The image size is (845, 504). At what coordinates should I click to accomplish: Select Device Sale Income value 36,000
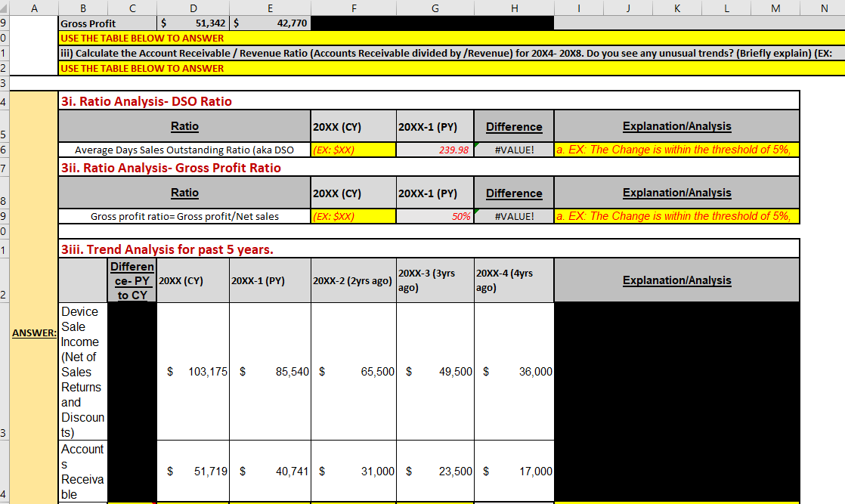pos(514,372)
